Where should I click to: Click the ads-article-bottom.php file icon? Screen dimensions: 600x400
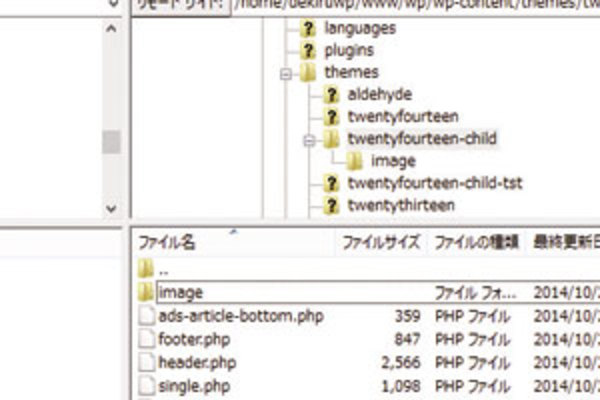(x=147, y=316)
